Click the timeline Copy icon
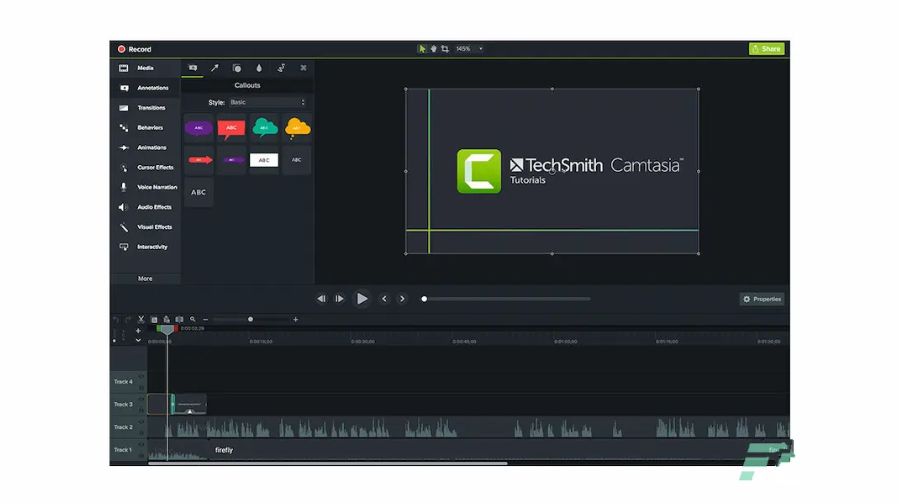The image size is (899, 504). pos(154,319)
